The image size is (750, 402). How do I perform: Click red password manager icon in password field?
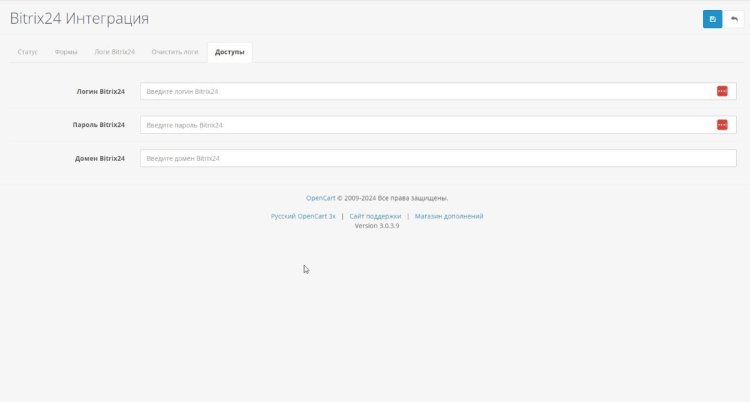pyautogui.click(x=722, y=125)
